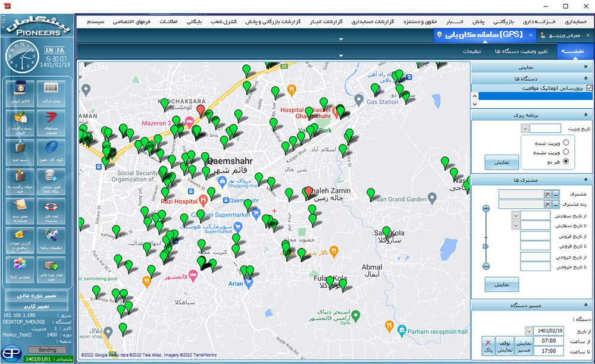Close the معرفی ویزیتور tab
Viewport: 595px width, 364px height.
(x=588, y=35)
